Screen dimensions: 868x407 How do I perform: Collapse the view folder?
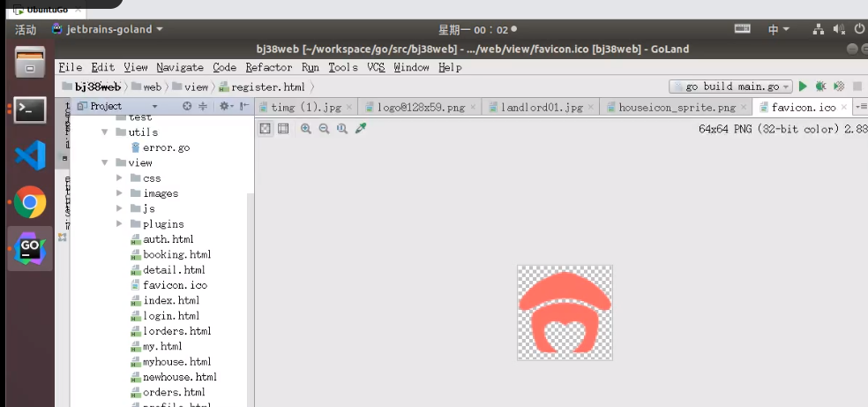(x=104, y=162)
